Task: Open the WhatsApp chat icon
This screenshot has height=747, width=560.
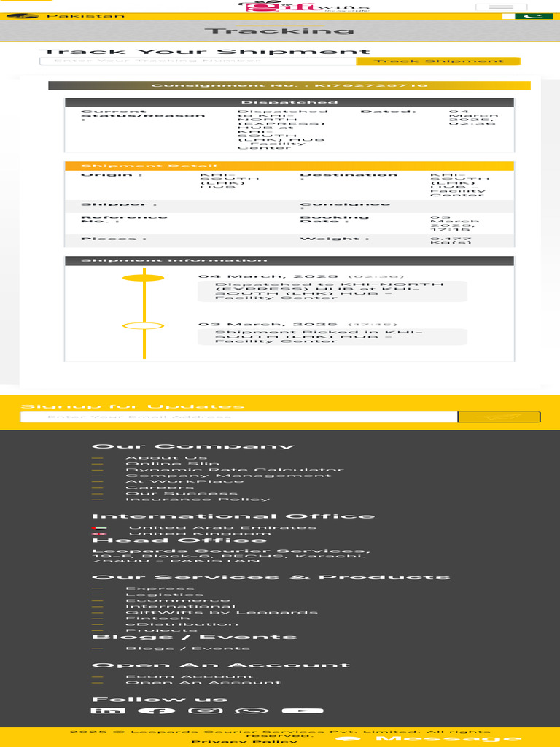Action: click(x=252, y=711)
